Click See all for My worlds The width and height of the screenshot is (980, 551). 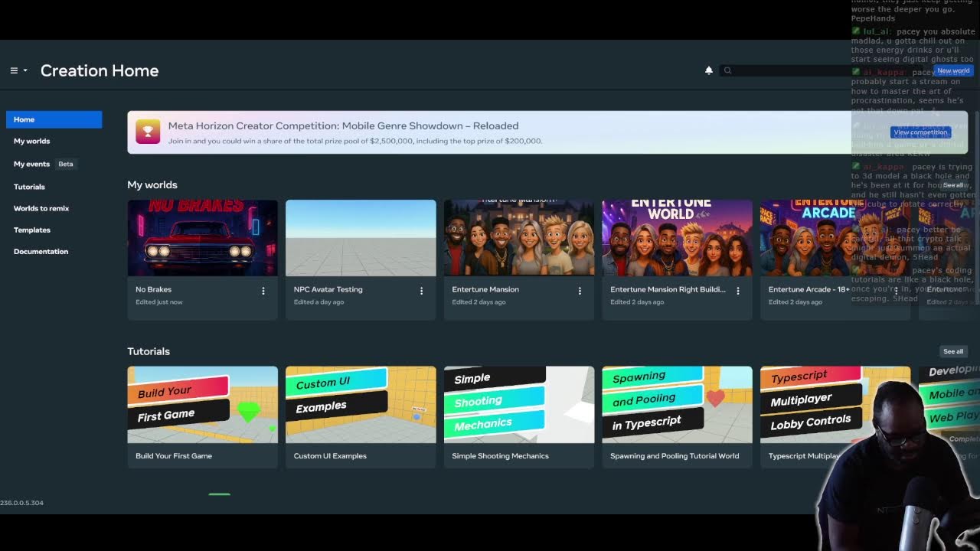pos(953,185)
